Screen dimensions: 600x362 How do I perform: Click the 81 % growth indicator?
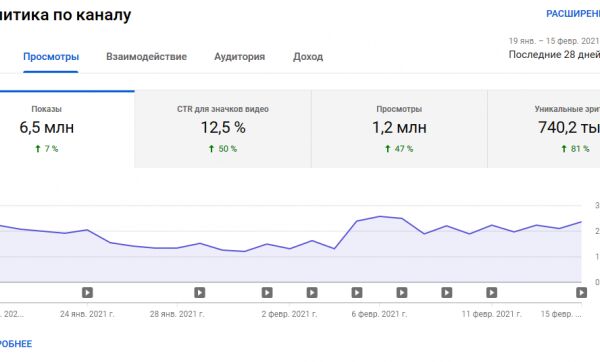[x=575, y=149]
